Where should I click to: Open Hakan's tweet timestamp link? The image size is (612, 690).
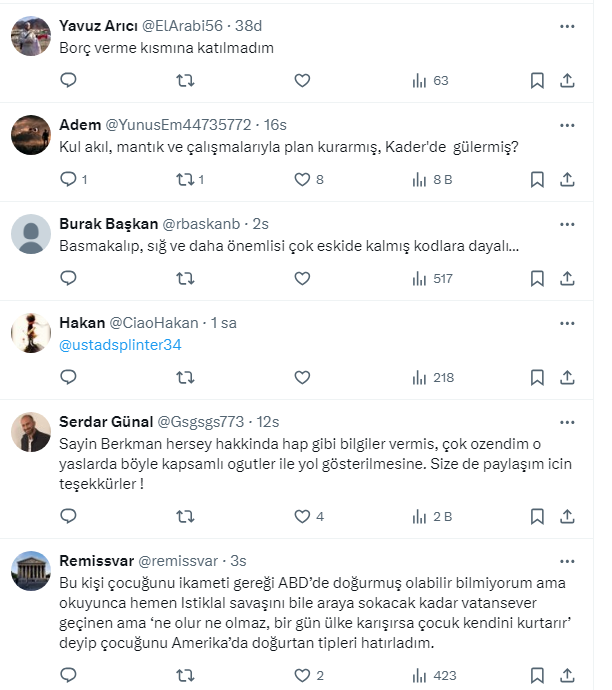point(223,323)
